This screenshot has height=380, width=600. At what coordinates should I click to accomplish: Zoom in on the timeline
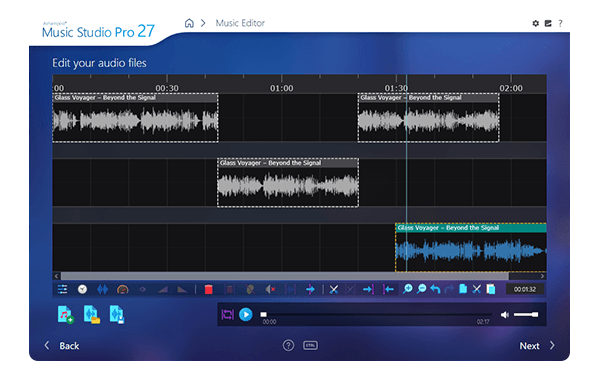point(408,289)
